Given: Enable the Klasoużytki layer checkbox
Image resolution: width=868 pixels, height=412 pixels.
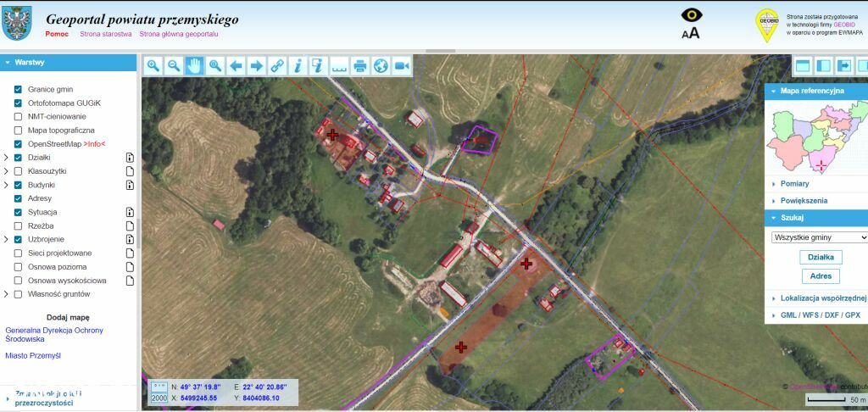Looking at the screenshot, I should tap(19, 171).
